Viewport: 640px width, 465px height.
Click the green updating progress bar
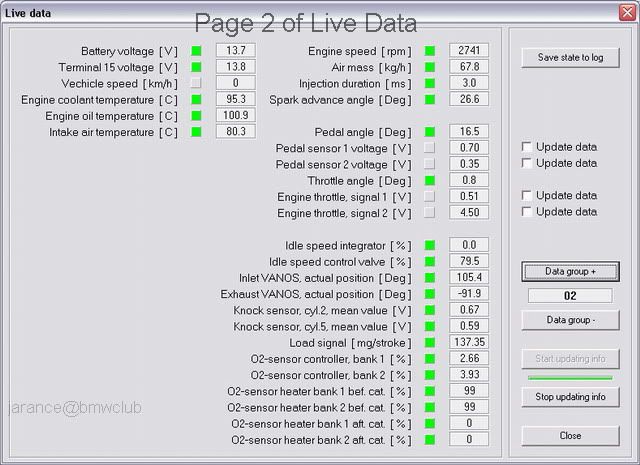pos(570,378)
